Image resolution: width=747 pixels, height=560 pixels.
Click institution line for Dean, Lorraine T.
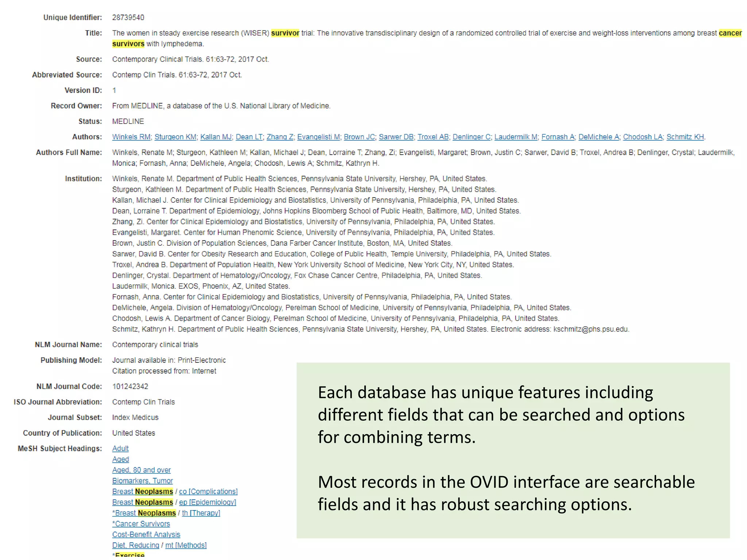(x=316, y=211)
